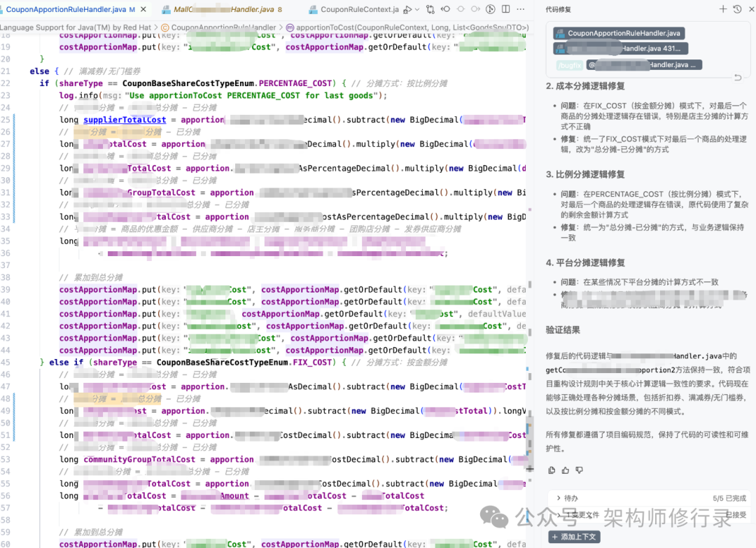The image size is (756, 548).
Task: Click the undo arrow icon below the prompt box
Action: [738, 78]
